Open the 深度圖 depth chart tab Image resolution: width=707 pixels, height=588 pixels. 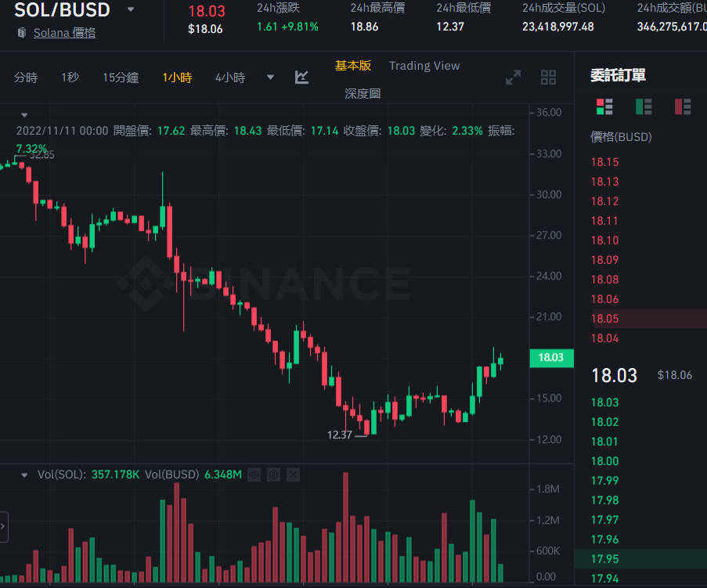(x=363, y=94)
